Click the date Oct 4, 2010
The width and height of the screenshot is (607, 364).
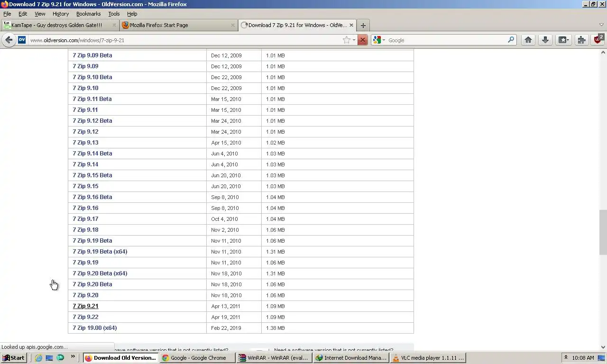(x=224, y=219)
